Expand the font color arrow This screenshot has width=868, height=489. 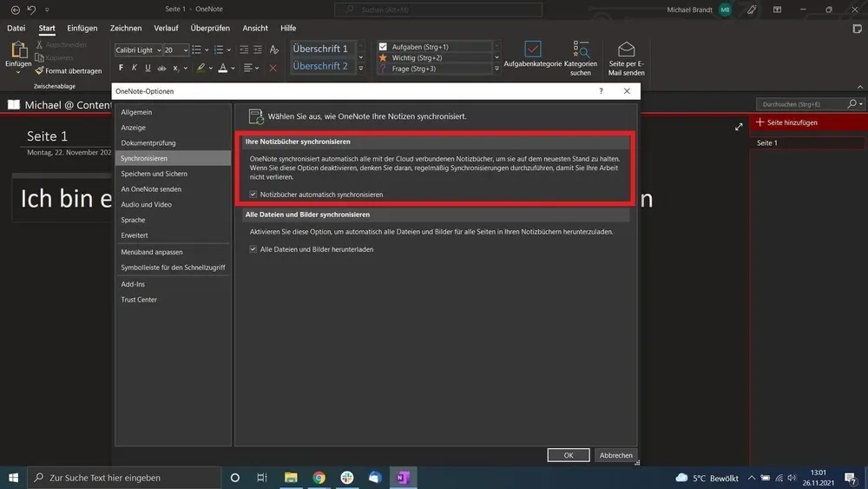tap(233, 68)
